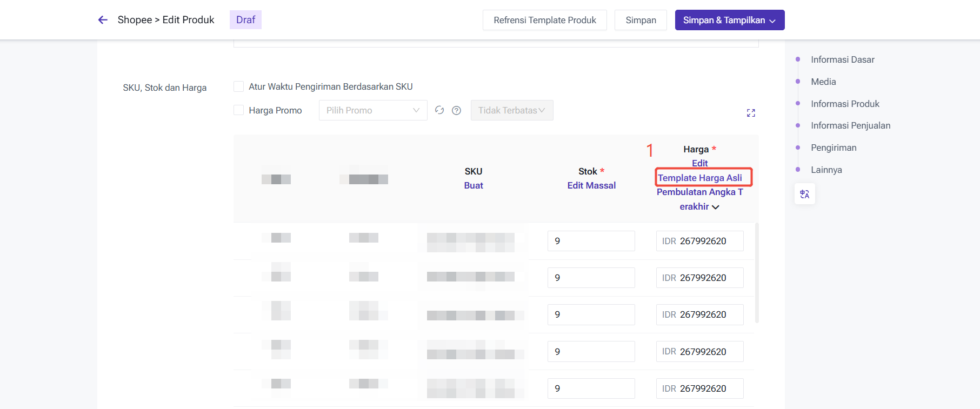The width and height of the screenshot is (980, 409).
Task: Click the back arrow icon
Action: coord(103,20)
